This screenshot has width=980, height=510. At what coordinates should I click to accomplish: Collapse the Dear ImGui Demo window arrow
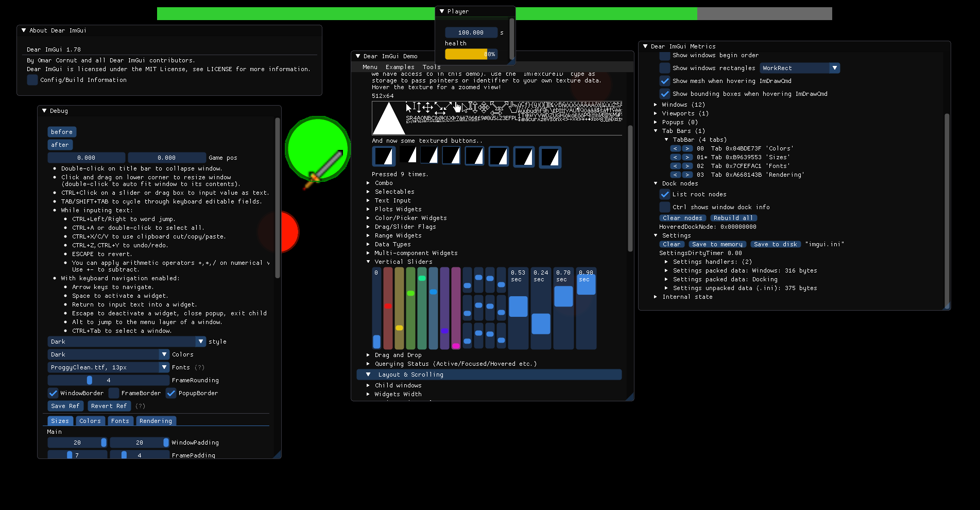tap(358, 56)
